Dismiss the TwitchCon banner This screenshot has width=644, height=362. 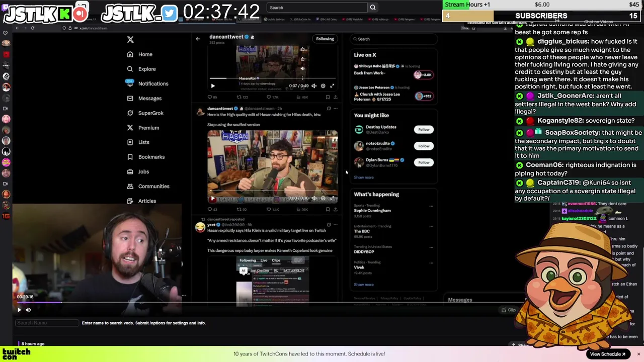click(x=638, y=354)
